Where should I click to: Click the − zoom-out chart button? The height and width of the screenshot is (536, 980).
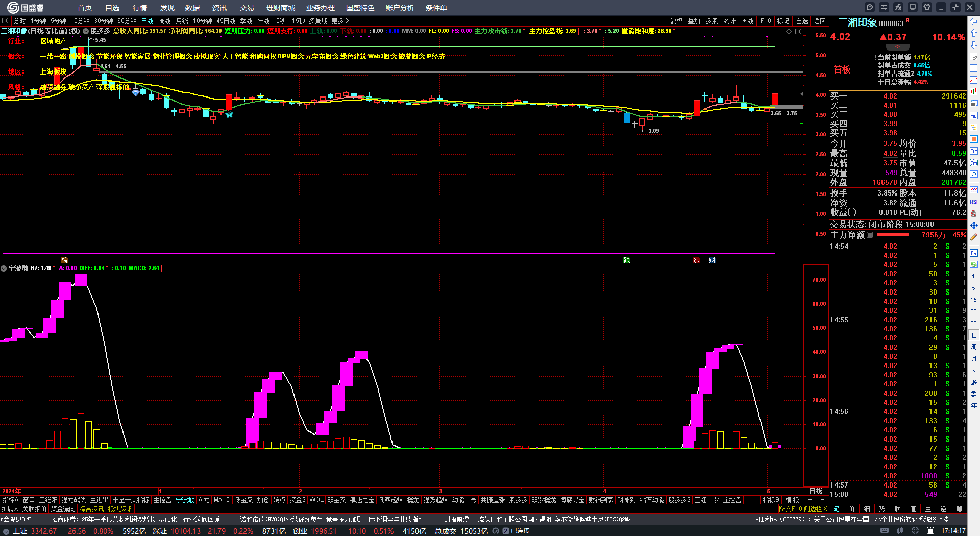click(822, 500)
